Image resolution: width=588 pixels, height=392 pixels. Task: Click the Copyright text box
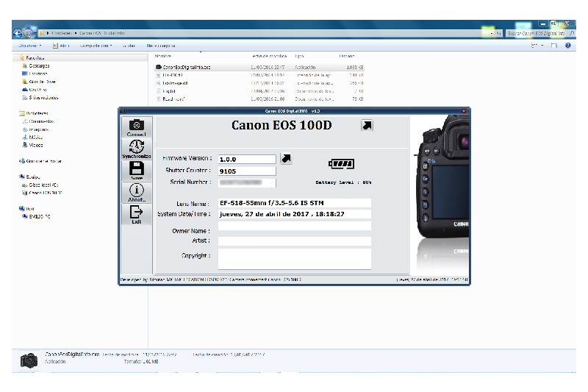(x=295, y=259)
